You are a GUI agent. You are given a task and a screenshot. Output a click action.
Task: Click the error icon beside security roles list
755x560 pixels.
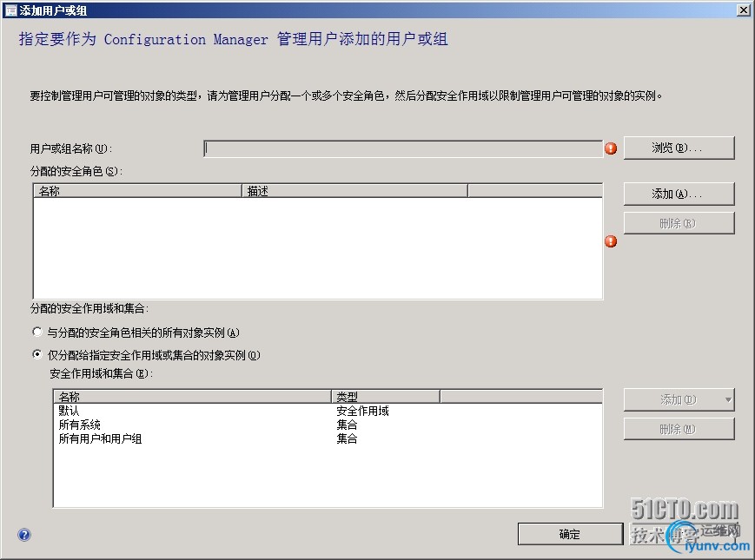click(x=611, y=241)
